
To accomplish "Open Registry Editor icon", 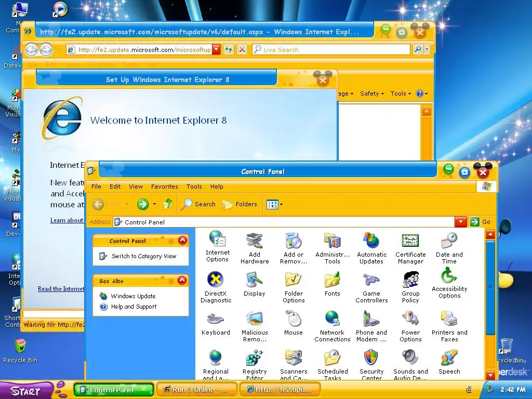I will (255, 364).
